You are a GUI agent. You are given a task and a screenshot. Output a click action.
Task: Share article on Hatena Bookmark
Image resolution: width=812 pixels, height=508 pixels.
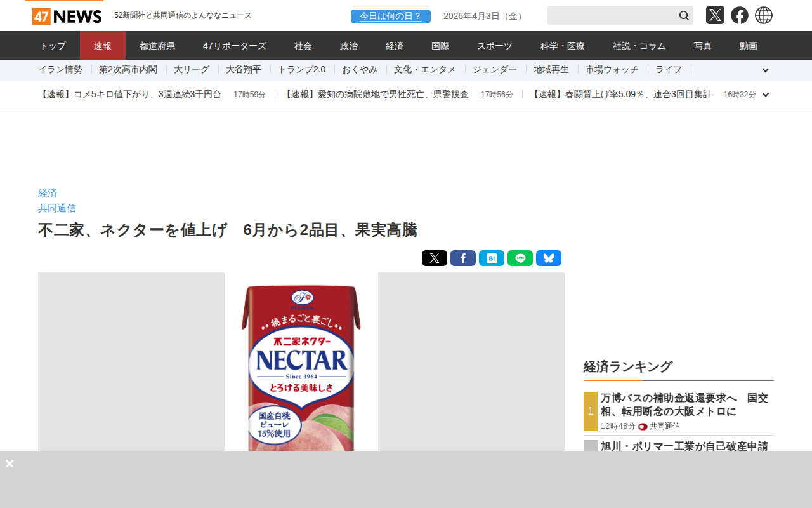pos(492,258)
